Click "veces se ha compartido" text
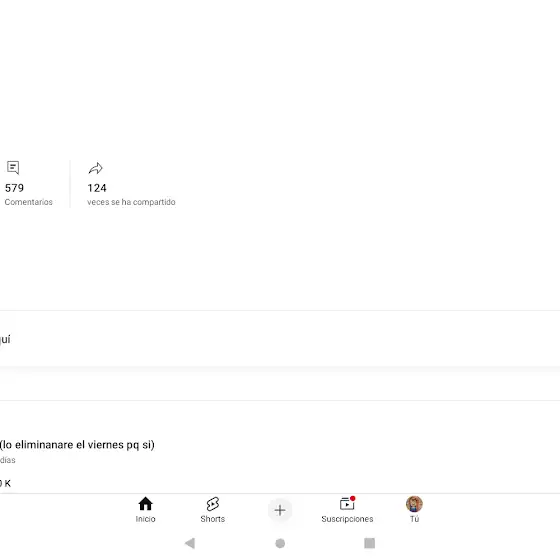 pos(131,202)
